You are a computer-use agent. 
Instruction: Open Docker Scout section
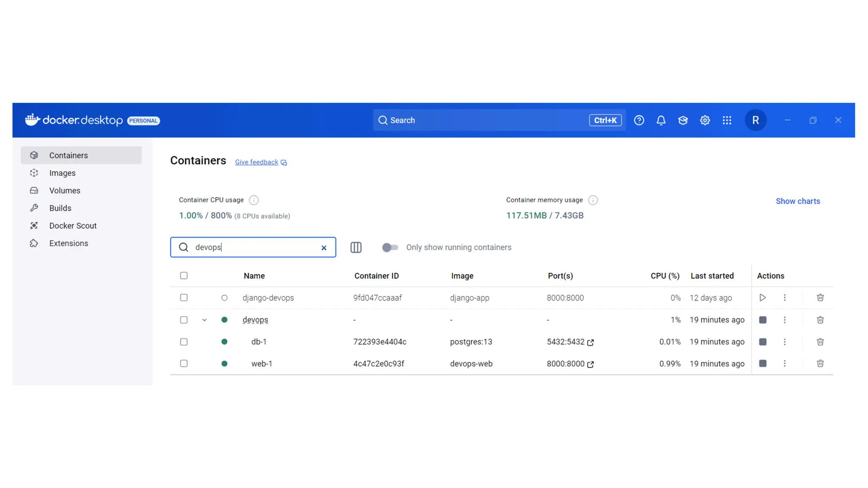[x=73, y=226]
